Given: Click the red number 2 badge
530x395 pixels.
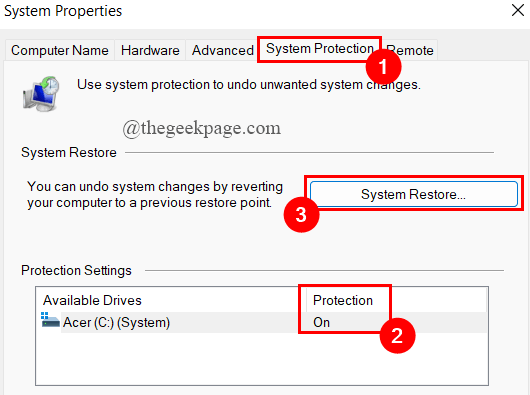Looking at the screenshot, I should (x=397, y=336).
